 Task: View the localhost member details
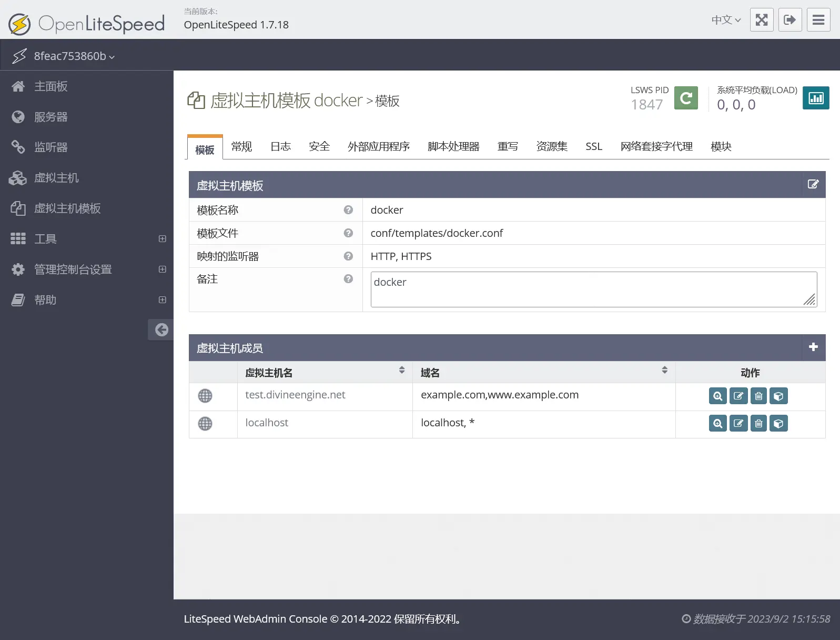pos(718,423)
